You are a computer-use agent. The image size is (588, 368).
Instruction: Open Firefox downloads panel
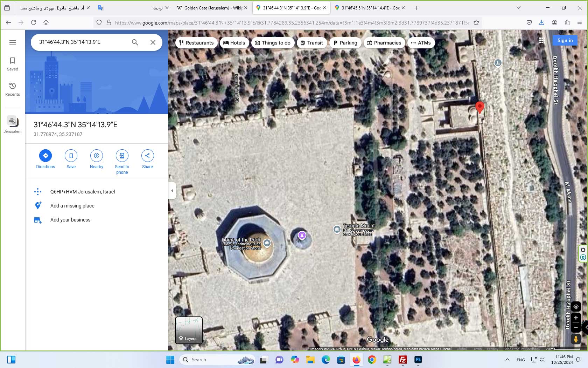coord(541,22)
